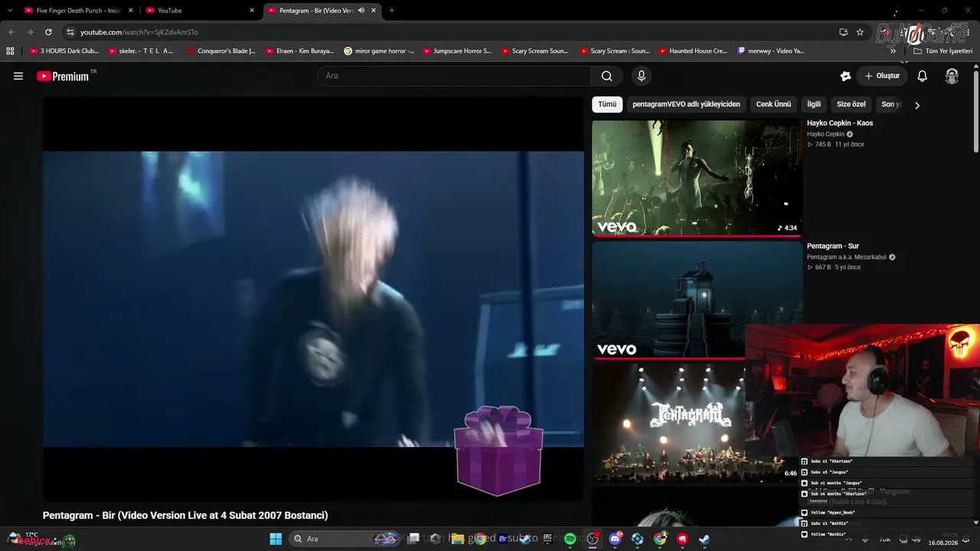Select the Tümü filter chip
Image resolution: width=980 pixels, height=551 pixels.
click(x=607, y=104)
